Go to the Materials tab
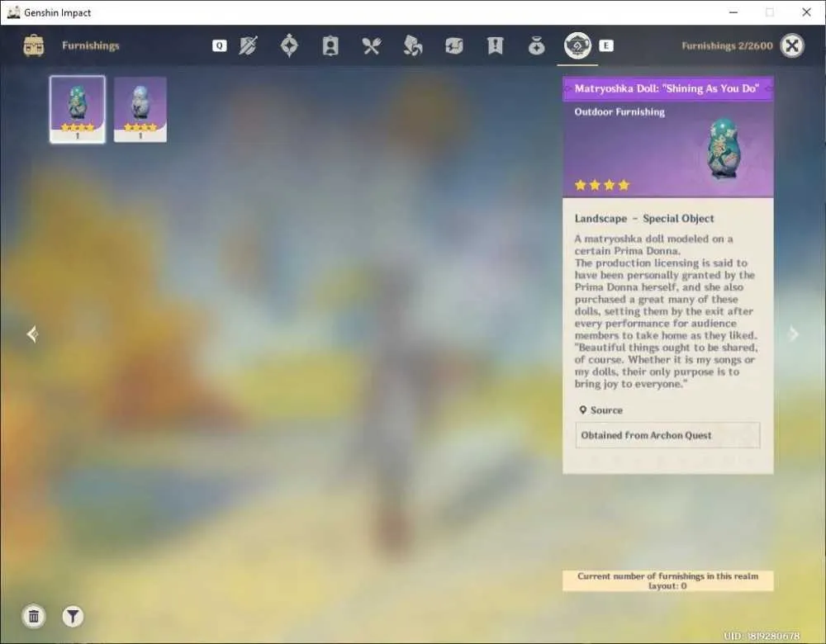Viewport: 826px width, 644px height. (x=412, y=45)
